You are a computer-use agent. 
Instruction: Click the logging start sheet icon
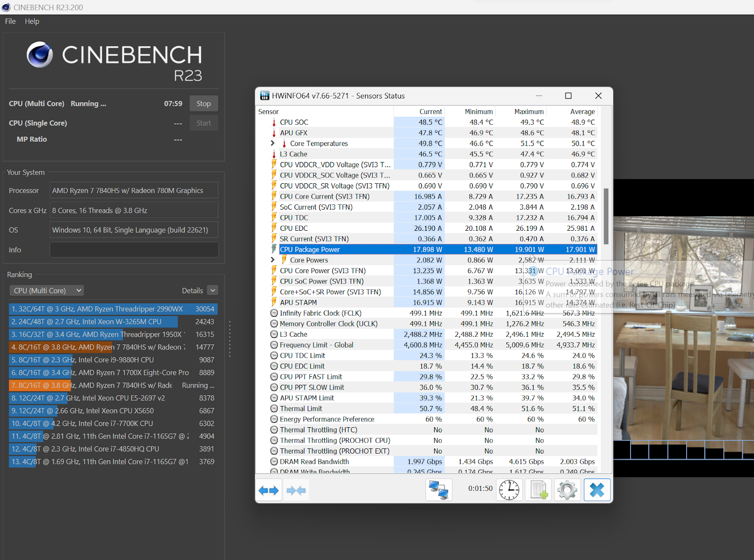539,490
